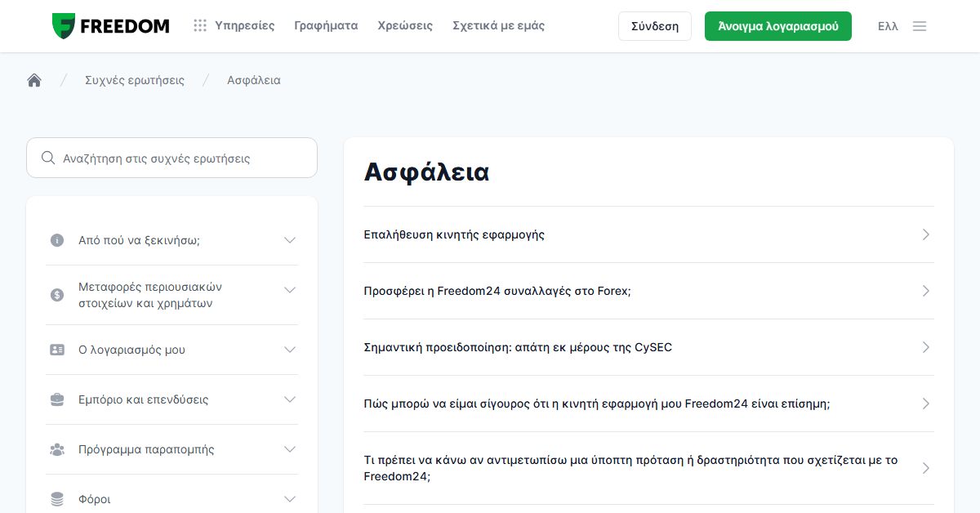Click the arrow beside Επαλήθευση κινητής εφαρμογής
980x513 pixels.
point(926,234)
